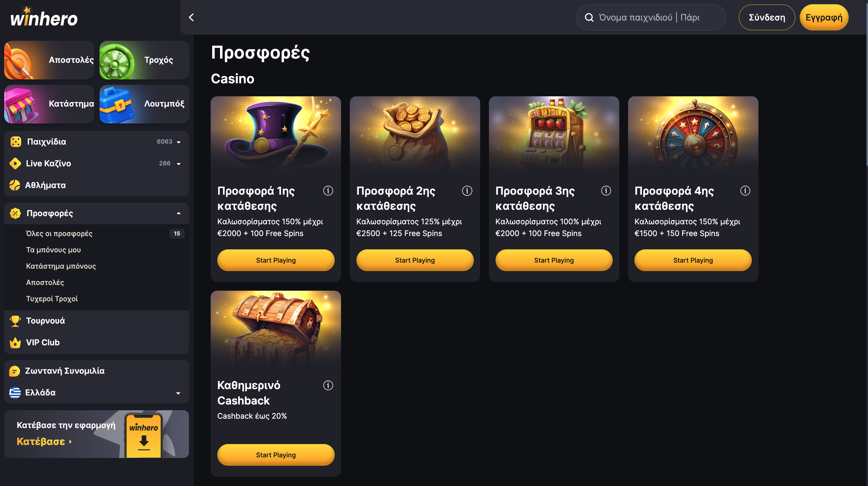Click the back arrow in the header
This screenshot has width=868, height=486.
click(191, 17)
